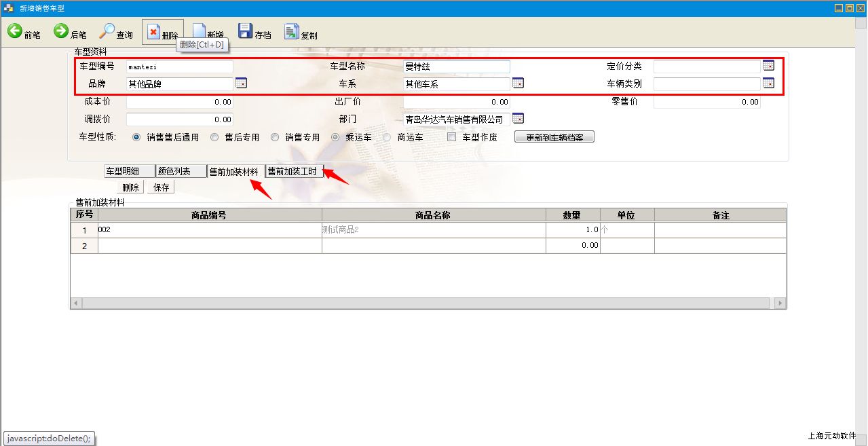868x446 pixels.
Task: Switch to the 车型明细 tab
Action: pos(129,171)
